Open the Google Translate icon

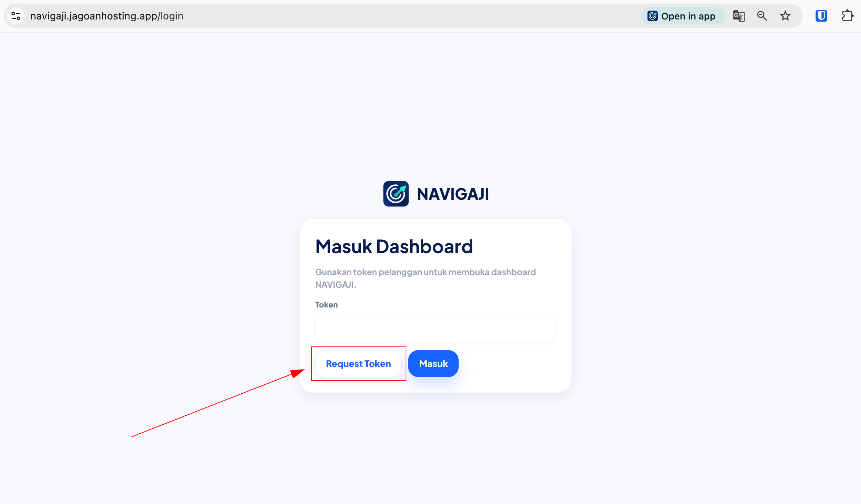739,16
